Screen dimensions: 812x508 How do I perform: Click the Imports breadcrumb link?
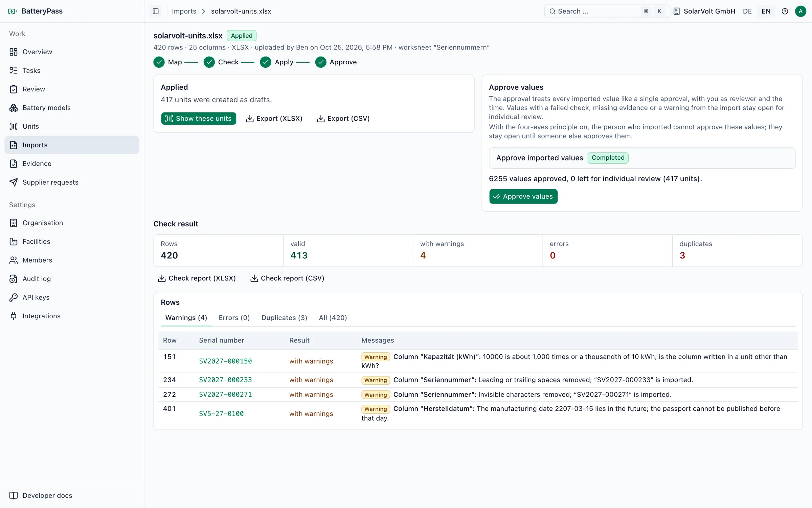click(x=184, y=11)
